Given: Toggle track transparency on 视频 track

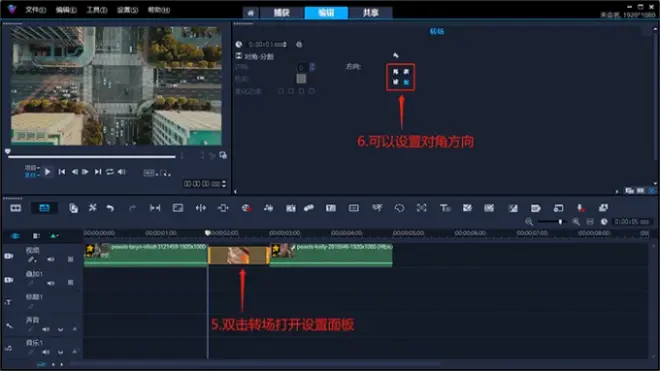Looking at the screenshot, I should coord(71,259).
